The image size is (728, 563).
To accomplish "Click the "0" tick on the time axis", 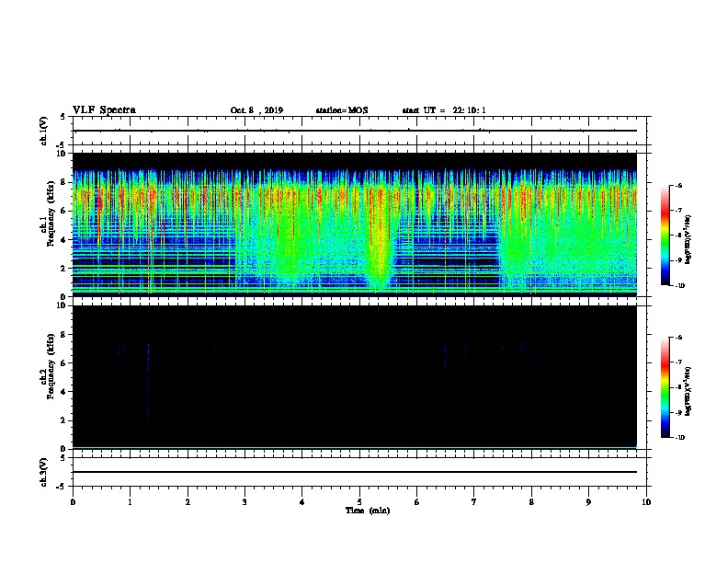I will click(x=73, y=502).
